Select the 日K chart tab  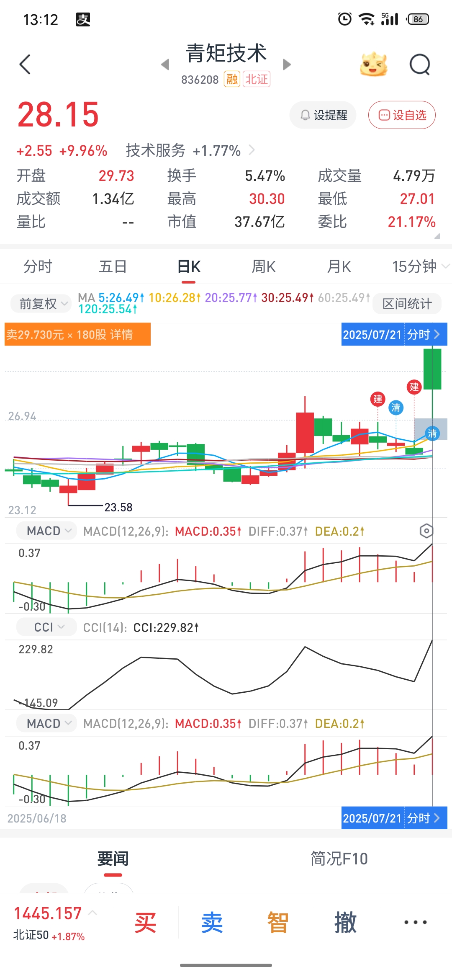point(189,266)
